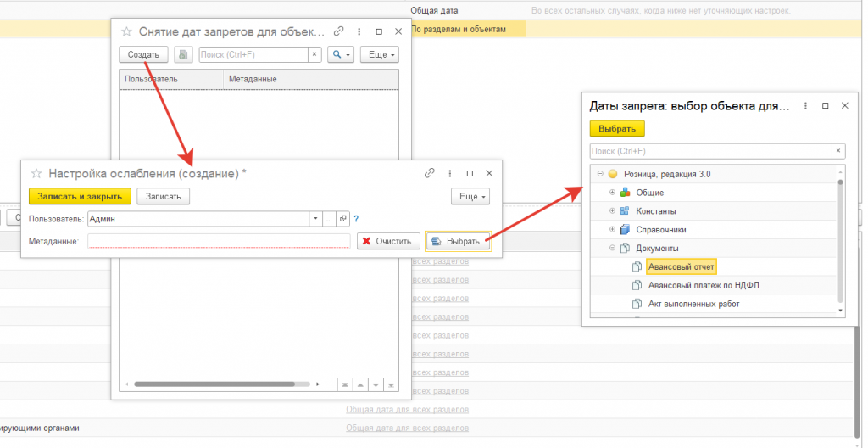Viewport: 868px width, 448px height.
Task: Open kebab menu of Даты запрета window
Action: coord(805,105)
